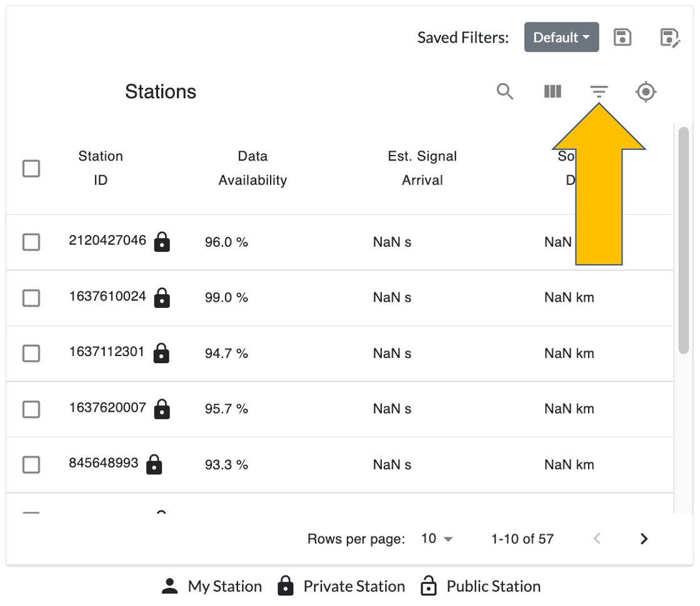Tick the checkbox for station 845648993
The height and width of the screenshot is (606, 700).
31,465
